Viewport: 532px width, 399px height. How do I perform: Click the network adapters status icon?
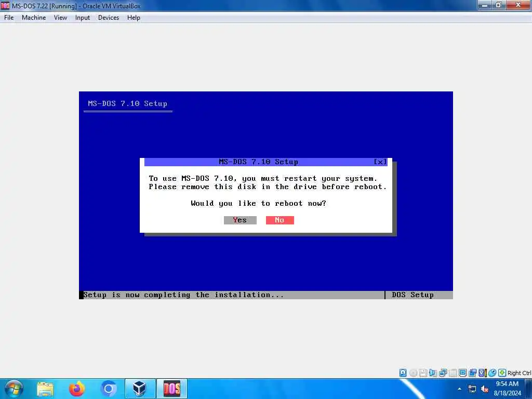coord(443,373)
